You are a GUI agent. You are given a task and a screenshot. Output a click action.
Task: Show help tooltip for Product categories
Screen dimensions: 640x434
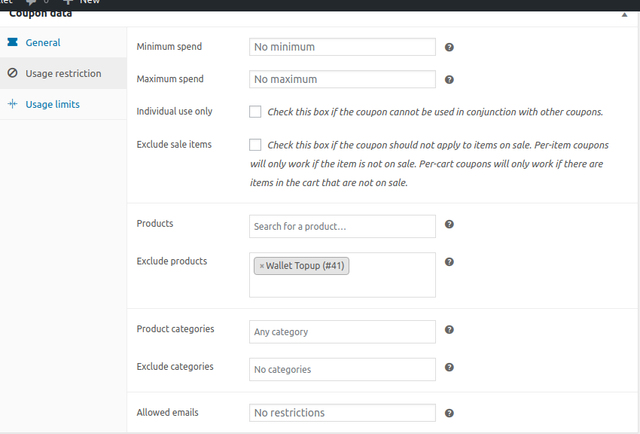[449, 329]
